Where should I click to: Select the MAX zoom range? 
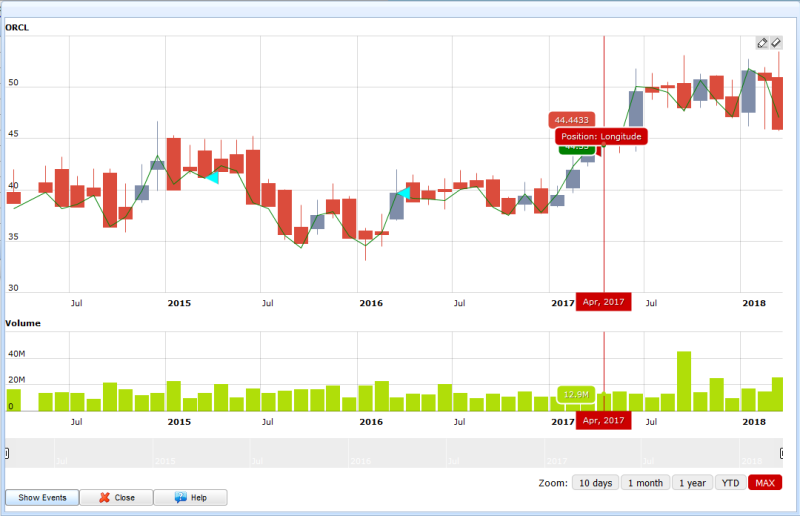(765, 483)
